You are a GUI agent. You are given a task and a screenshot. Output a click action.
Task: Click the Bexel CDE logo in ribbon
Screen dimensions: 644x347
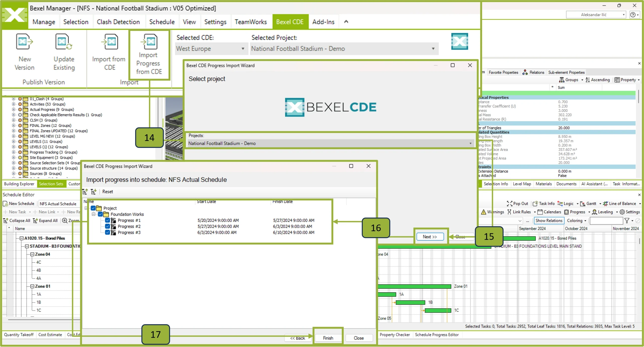coord(459,41)
